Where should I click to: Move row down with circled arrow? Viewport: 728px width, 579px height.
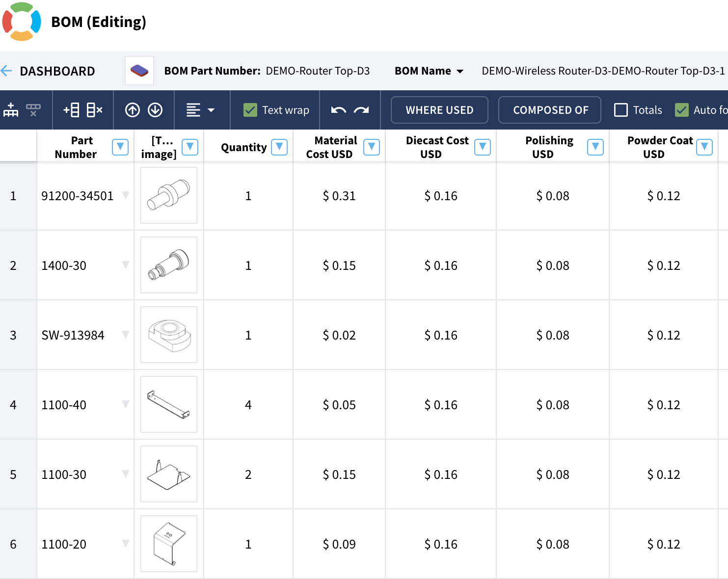(155, 110)
